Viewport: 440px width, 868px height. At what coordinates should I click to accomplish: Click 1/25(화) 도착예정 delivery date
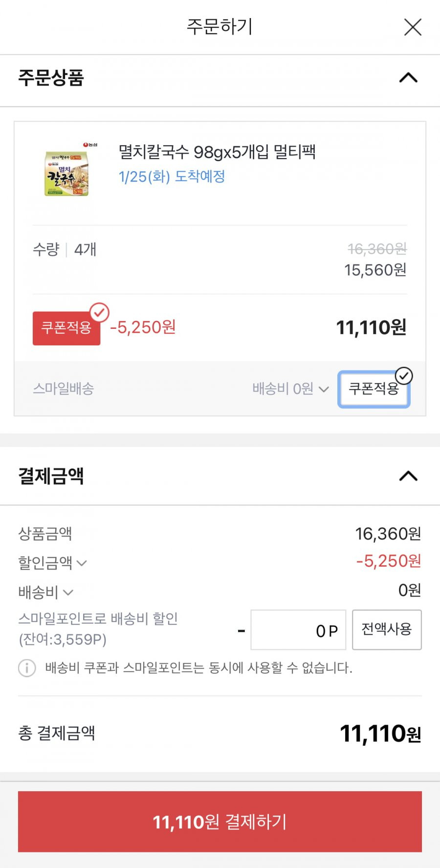(172, 176)
